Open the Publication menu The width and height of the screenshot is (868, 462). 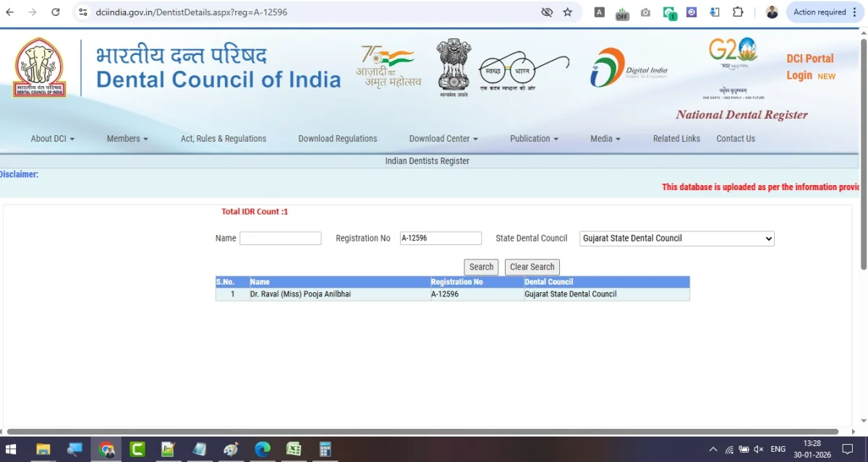(534, 138)
